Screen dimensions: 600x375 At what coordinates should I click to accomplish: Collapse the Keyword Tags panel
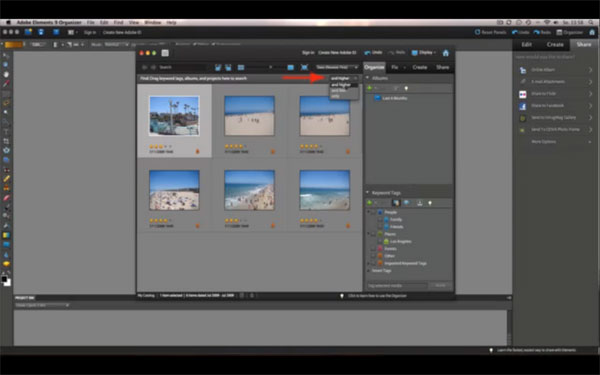[x=368, y=193]
